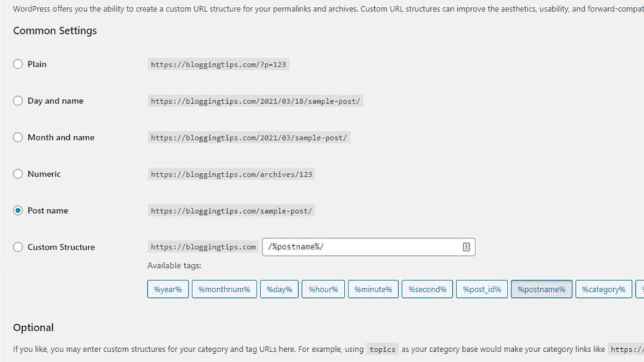Add the %minute% tag
The image size is (644, 362).
click(x=374, y=289)
